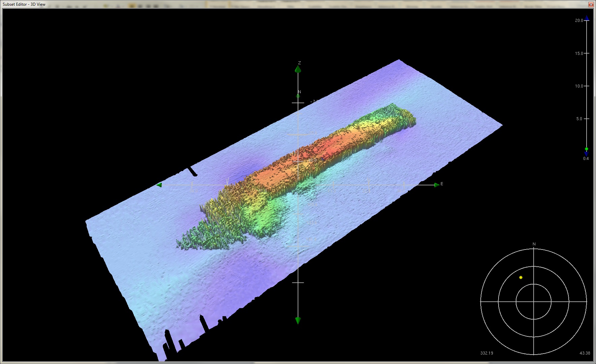Click the 10.0 scale label
This screenshot has width=596, height=364.
pyautogui.click(x=579, y=86)
